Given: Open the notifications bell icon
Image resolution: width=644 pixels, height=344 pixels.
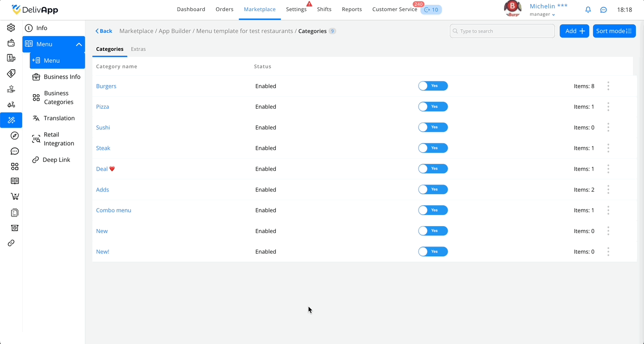Looking at the screenshot, I should tap(588, 10).
